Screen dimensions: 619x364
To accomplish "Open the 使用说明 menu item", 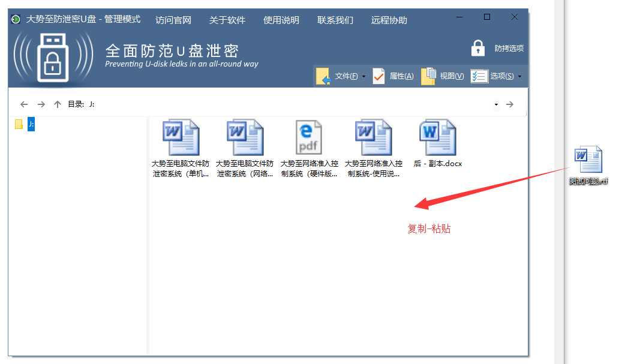I will point(281,20).
